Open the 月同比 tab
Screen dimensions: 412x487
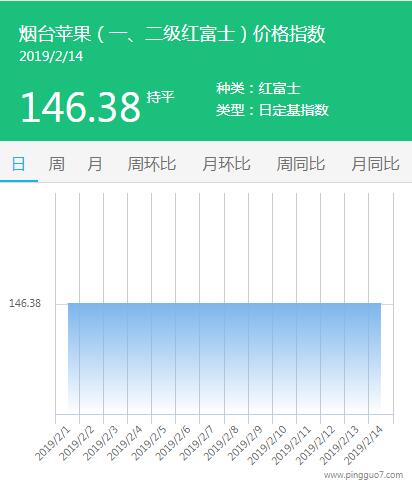pyautogui.click(x=375, y=164)
